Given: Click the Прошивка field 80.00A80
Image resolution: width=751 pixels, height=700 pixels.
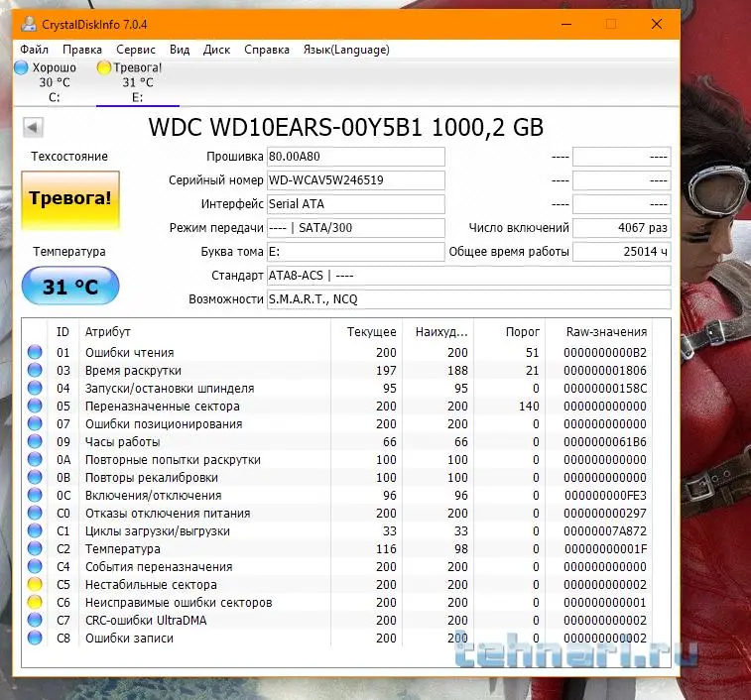Looking at the screenshot, I should pos(355,157).
